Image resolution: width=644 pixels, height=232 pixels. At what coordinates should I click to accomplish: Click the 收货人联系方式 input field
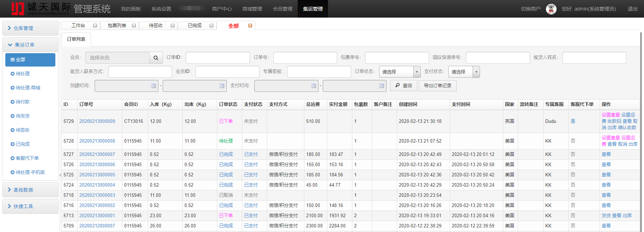140,72
